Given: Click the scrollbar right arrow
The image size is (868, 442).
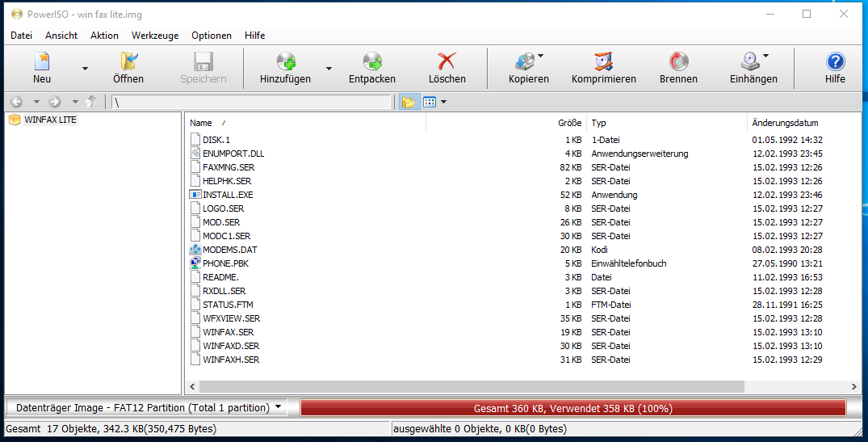Looking at the screenshot, I should (x=853, y=386).
